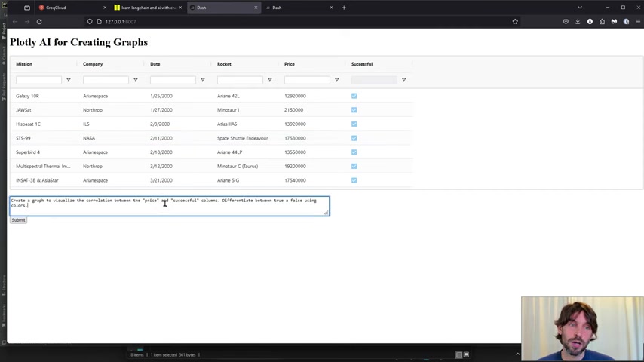Click the shield tracking protection icon
Image resolution: width=644 pixels, height=362 pixels.
(90, 22)
